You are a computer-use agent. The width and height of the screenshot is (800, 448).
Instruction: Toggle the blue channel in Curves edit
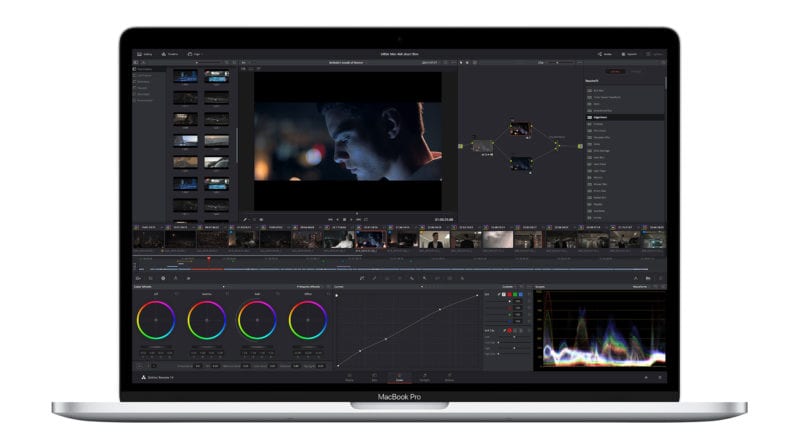523,295
